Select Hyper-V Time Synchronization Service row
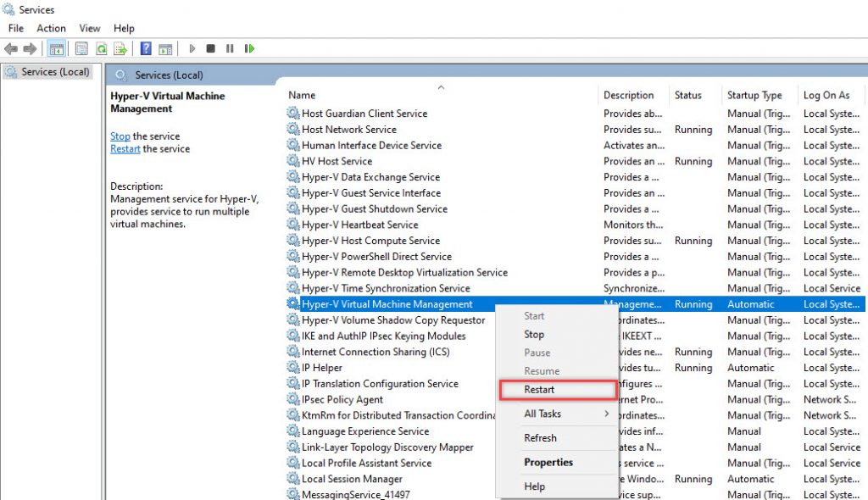This screenshot has width=868, height=500. (575, 288)
